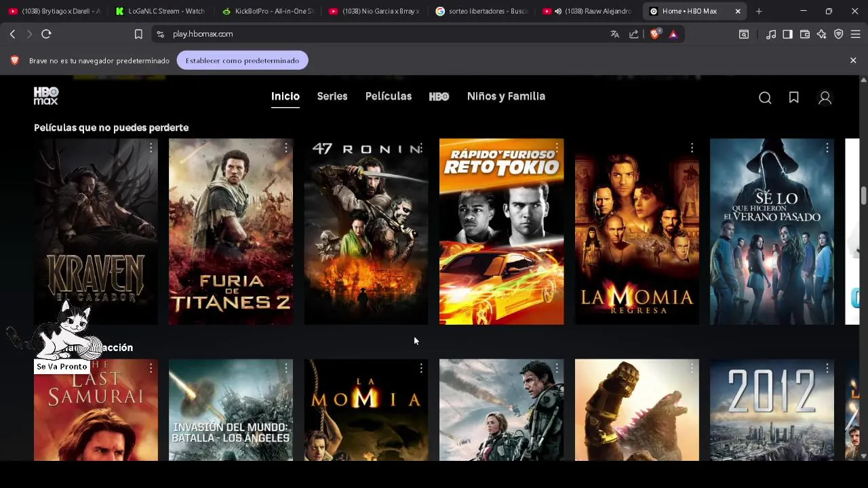
Task: Open a new tab with plus button
Action: 759,11
